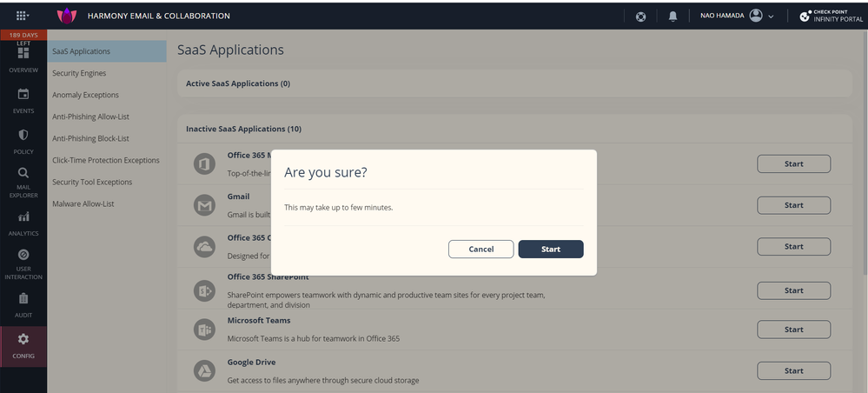Image resolution: width=868 pixels, height=393 pixels.
Task: Start the Google Drive application
Action: click(794, 370)
